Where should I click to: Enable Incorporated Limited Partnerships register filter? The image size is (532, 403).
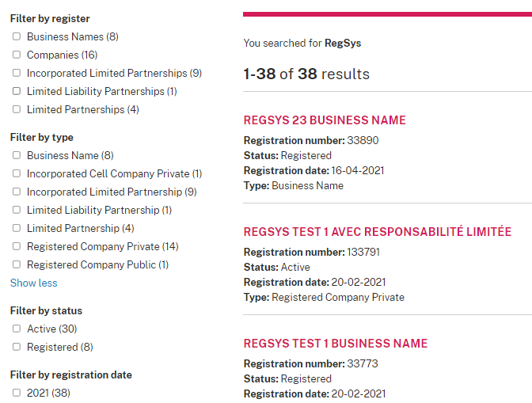[x=17, y=73]
